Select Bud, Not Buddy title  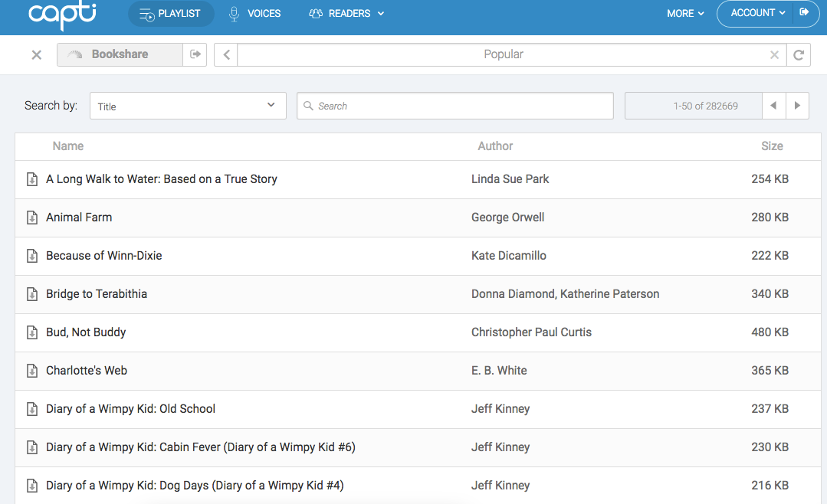(86, 332)
